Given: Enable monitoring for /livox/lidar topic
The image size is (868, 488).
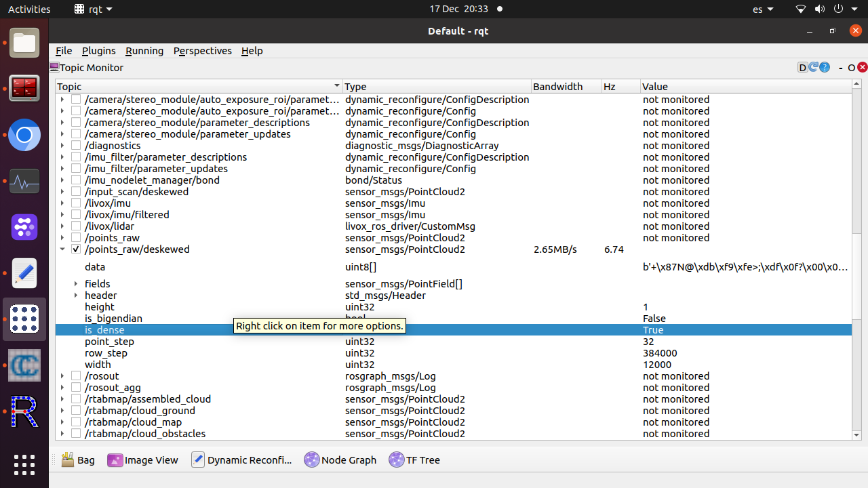Looking at the screenshot, I should coord(76,226).
